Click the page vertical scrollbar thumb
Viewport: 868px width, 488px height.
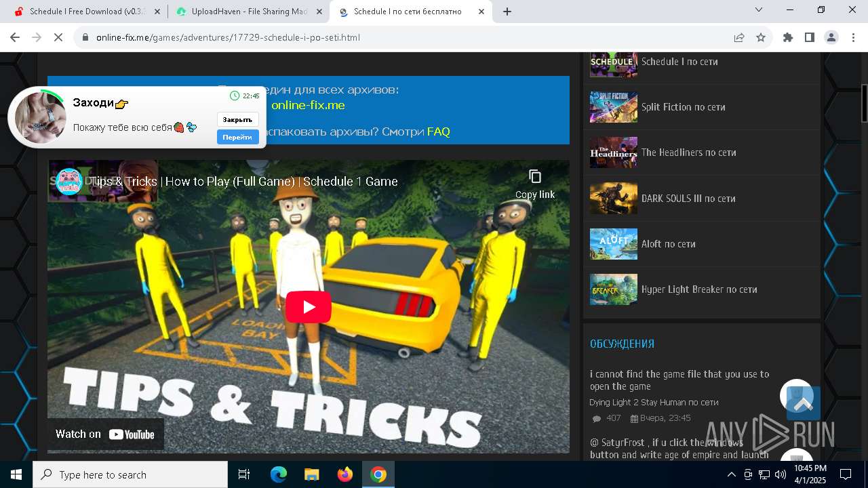pos(865,103)
